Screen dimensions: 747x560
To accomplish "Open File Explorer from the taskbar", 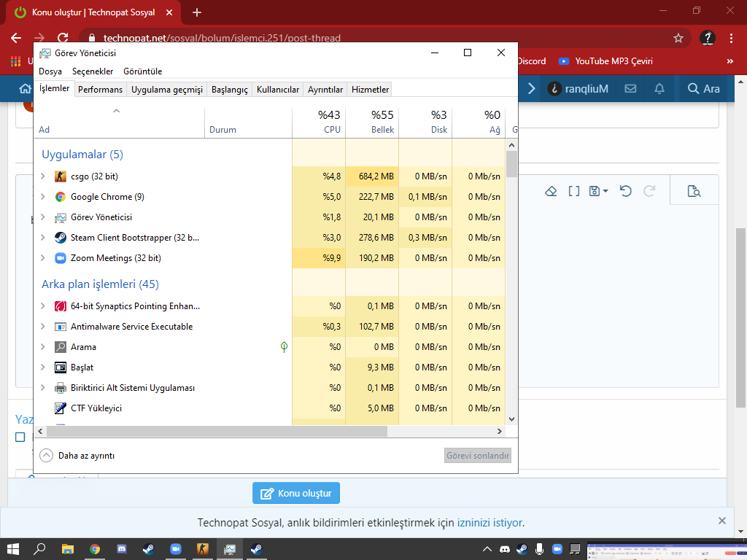I will coord(68,549).
